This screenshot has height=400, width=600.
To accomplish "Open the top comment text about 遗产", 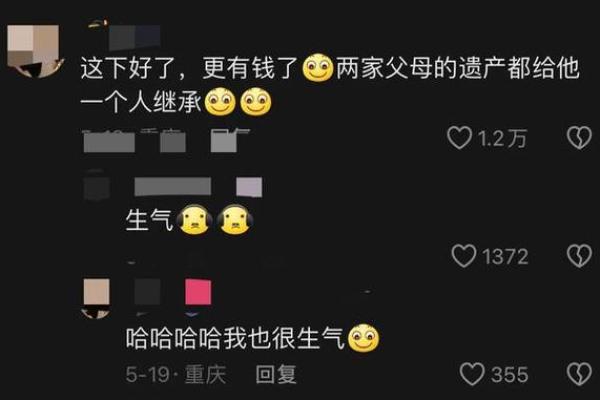I will coord(329,86).
